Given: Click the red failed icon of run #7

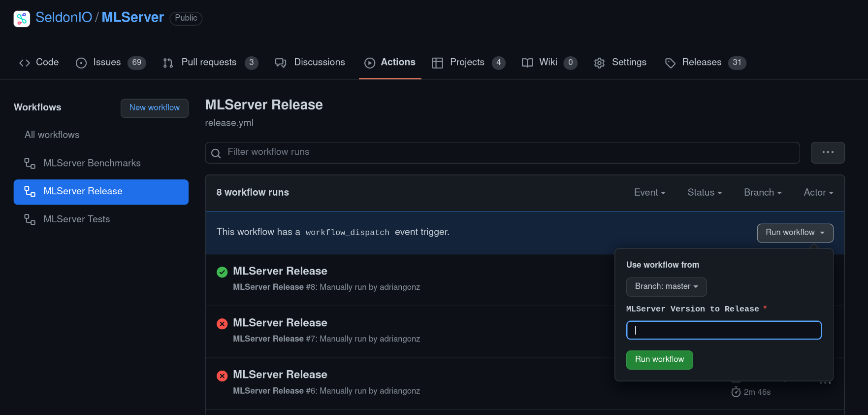Looking at the screenshot, I should click(x=222, y=324).
